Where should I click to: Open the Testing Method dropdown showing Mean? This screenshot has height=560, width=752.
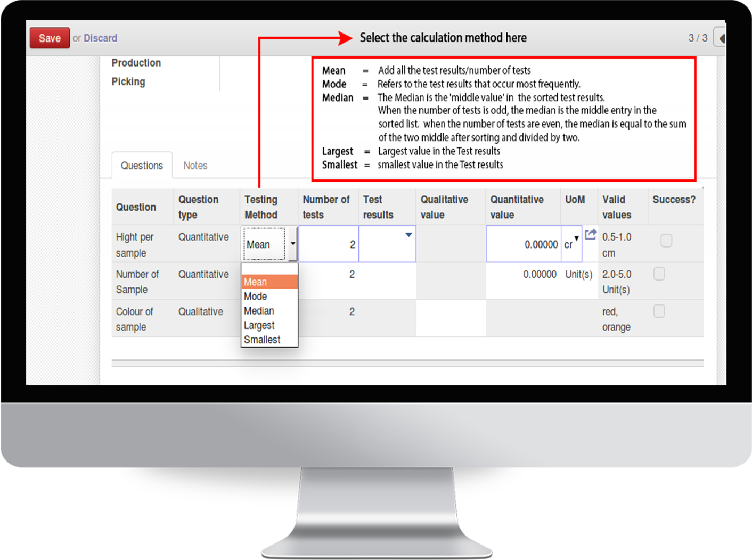click(269, 244)
